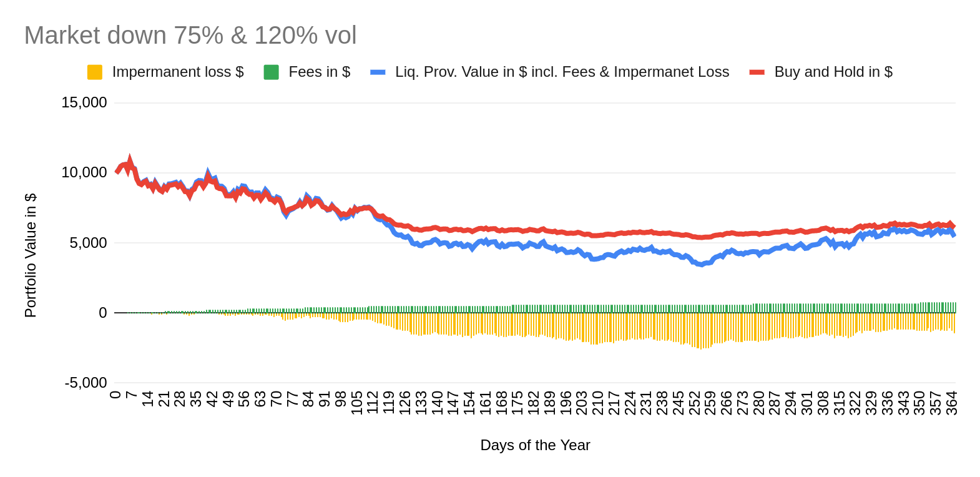Click the day 0 x-axis tick label
This screenshot has height=477, width=980.
pyautogui.click(x=115, y=395)
